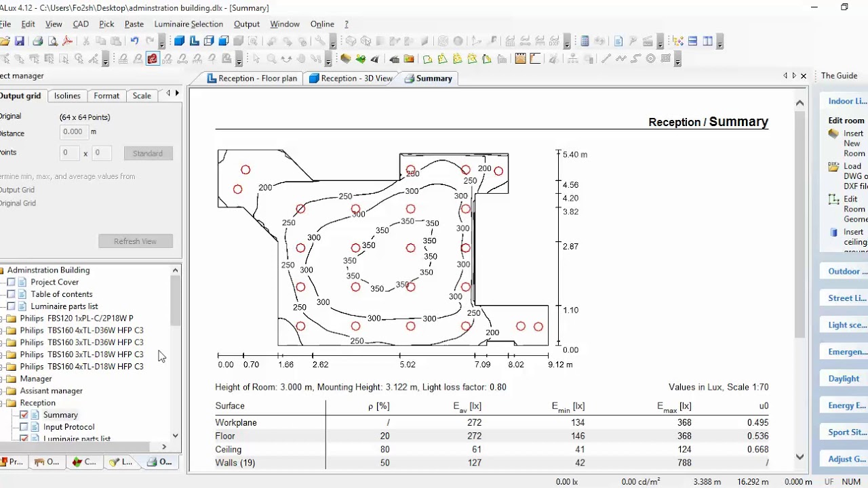
Task: Open print preview from the toolbar
Action: point(53,41)
